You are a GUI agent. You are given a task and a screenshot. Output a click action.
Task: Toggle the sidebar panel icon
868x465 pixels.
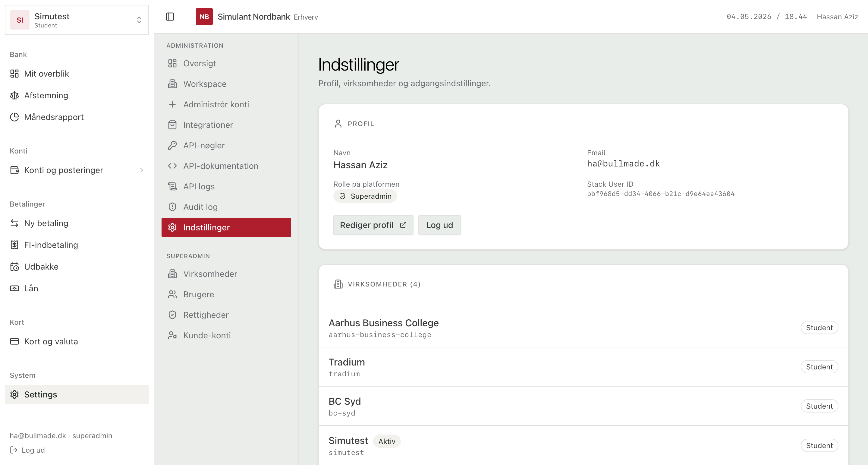(170, 17)
